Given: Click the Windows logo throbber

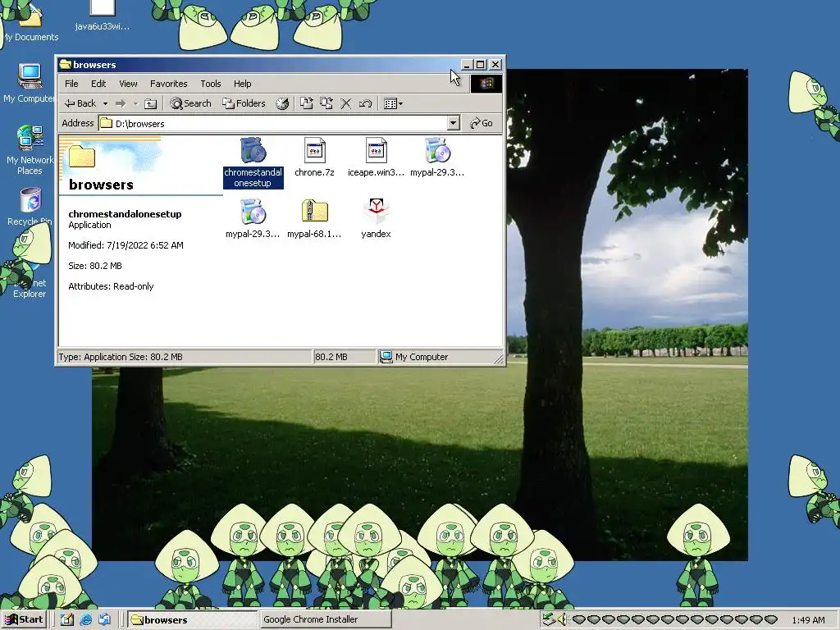Looking at the screenshot, I should click(x=486, y=84).
